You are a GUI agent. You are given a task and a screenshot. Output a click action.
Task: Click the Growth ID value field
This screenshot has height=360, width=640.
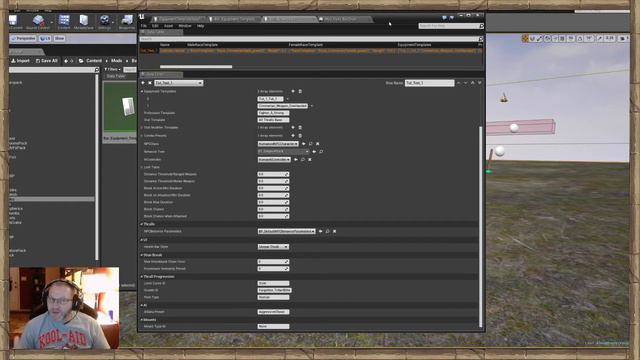tap(274, 290)
